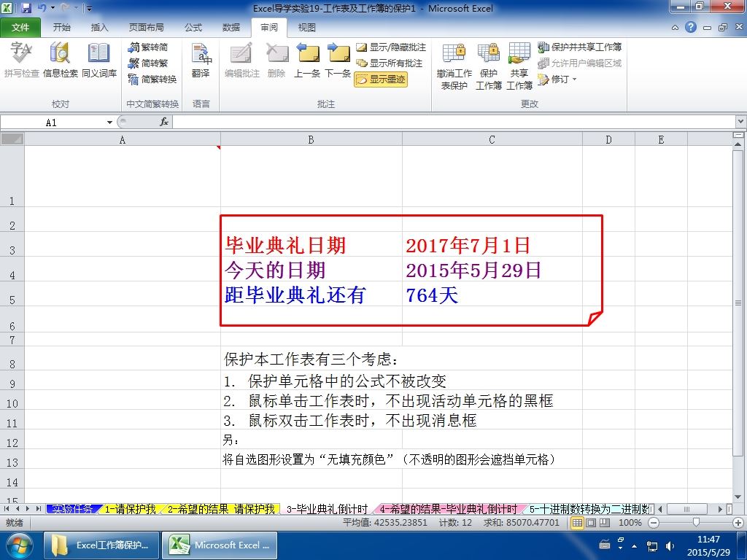Zoom in with plus button
The image size is (747, 560).
738,523
